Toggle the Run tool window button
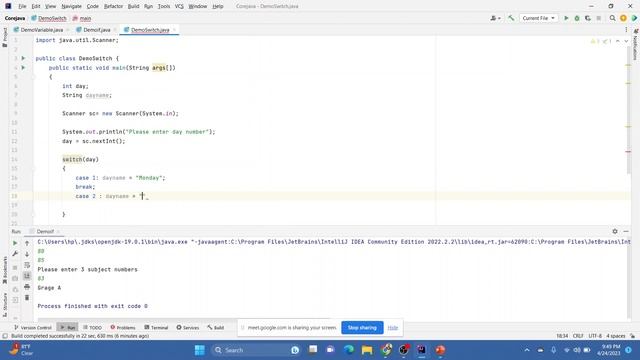 click(67, 327)
